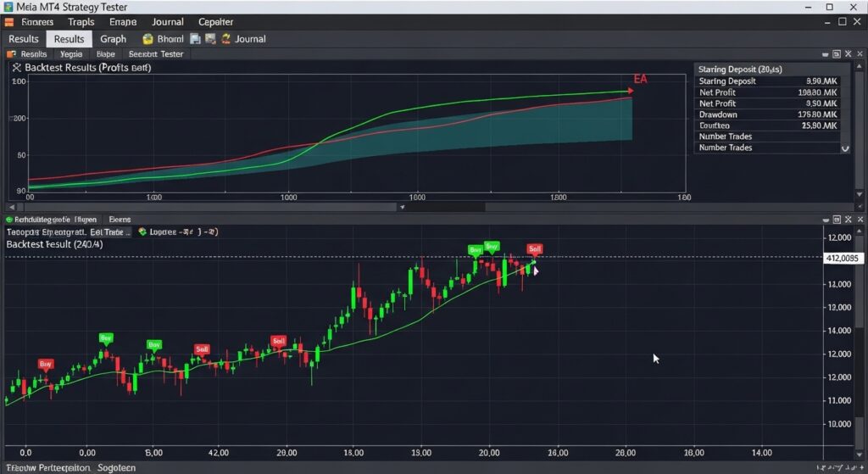Image resolution: width=868 pixels, height=474 pixels.
Task: Open the Journal menu in menu bar
Action: (x=168, y=22)
